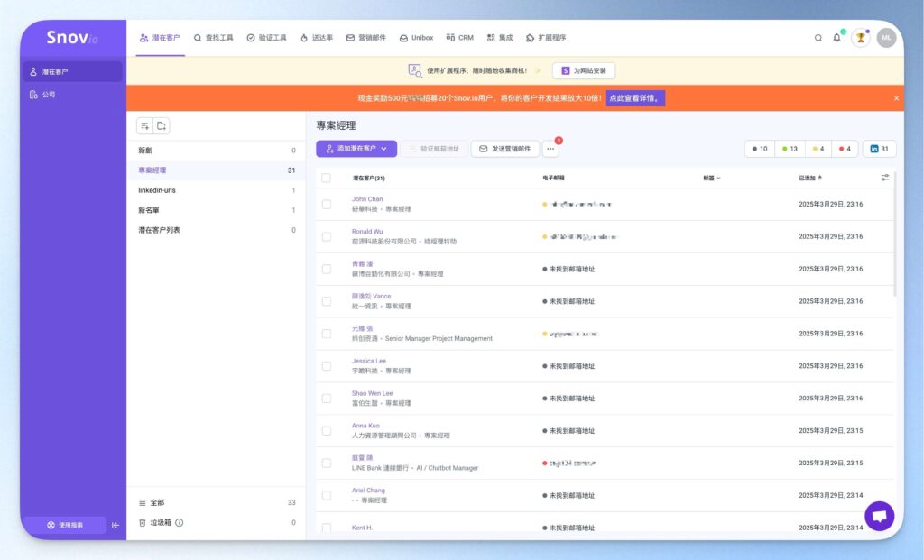
Task: Open Anna Kuo prospect link
Action: (366, 426)
